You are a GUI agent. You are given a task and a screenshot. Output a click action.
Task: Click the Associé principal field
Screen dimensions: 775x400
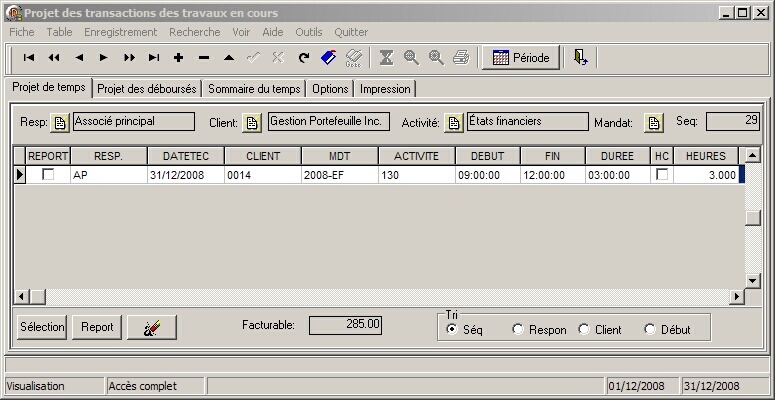click(x=134, y=122)
